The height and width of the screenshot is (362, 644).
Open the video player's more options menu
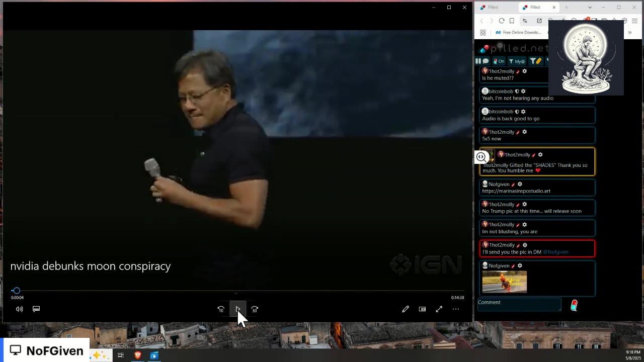coord(456,309)
